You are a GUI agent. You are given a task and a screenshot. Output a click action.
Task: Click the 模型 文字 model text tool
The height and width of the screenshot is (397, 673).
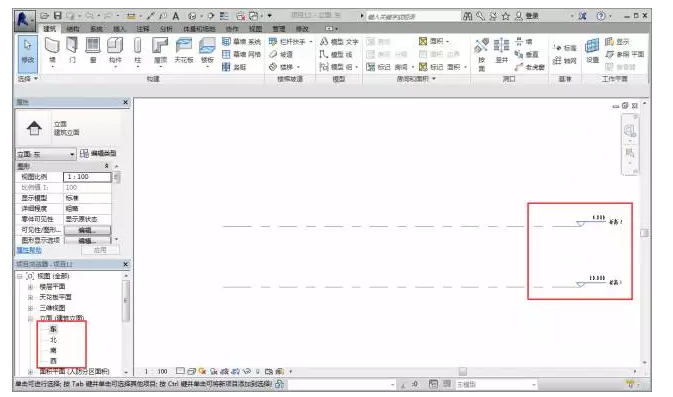click(339, 42)
